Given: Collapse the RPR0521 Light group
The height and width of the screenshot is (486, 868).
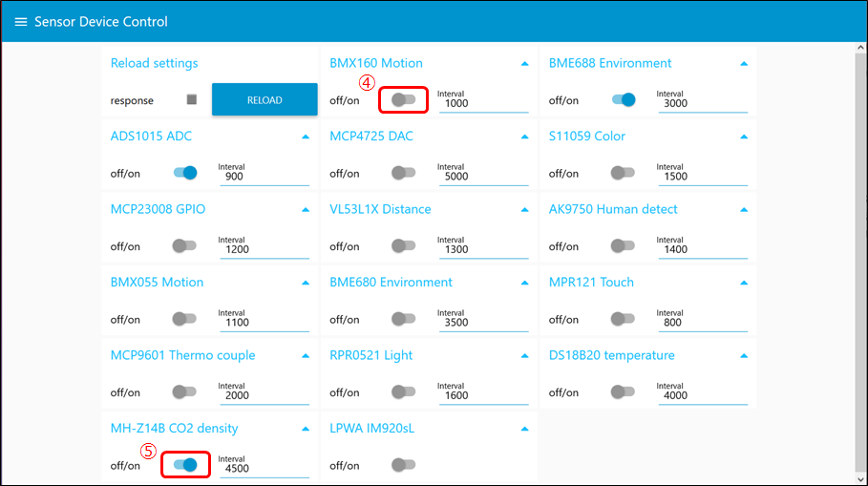Looking at the screenshot, I should coord(524,356).
